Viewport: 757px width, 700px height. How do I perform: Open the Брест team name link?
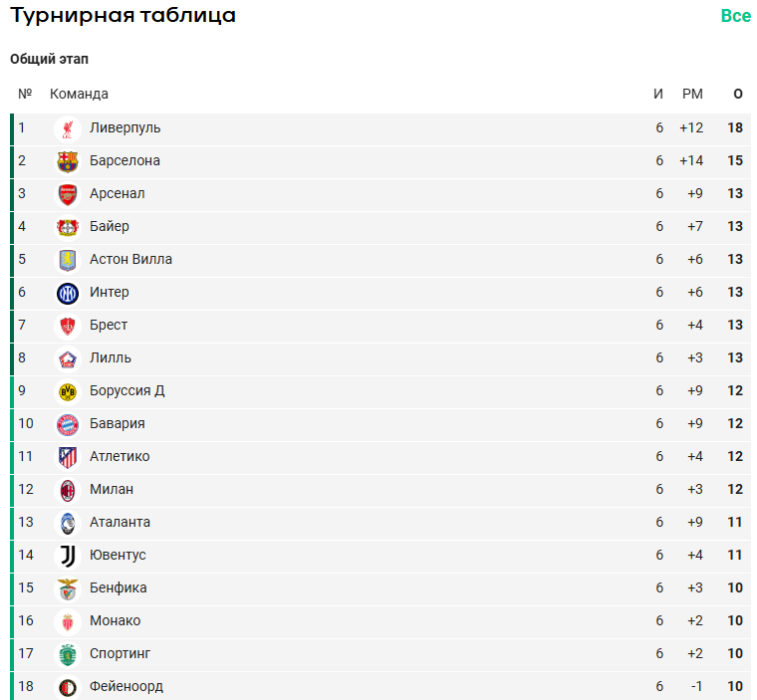coord(109,325)
